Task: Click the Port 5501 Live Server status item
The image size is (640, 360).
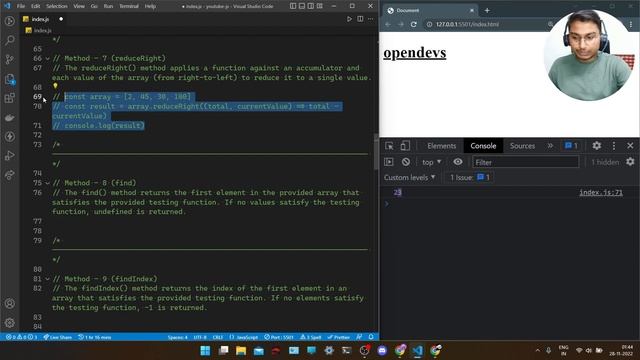Action: pos(279,337)
